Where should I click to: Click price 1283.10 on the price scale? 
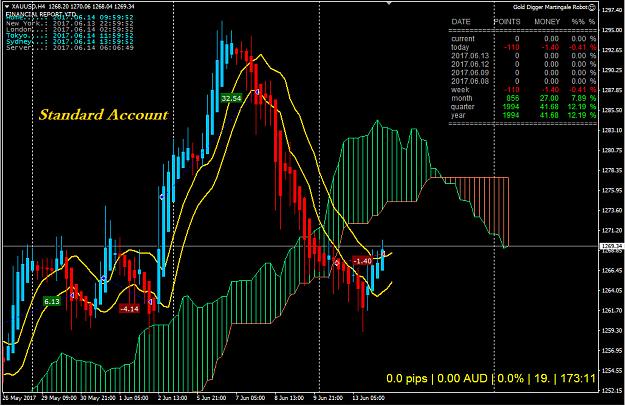pyautogui.click(x=613, y=130)
